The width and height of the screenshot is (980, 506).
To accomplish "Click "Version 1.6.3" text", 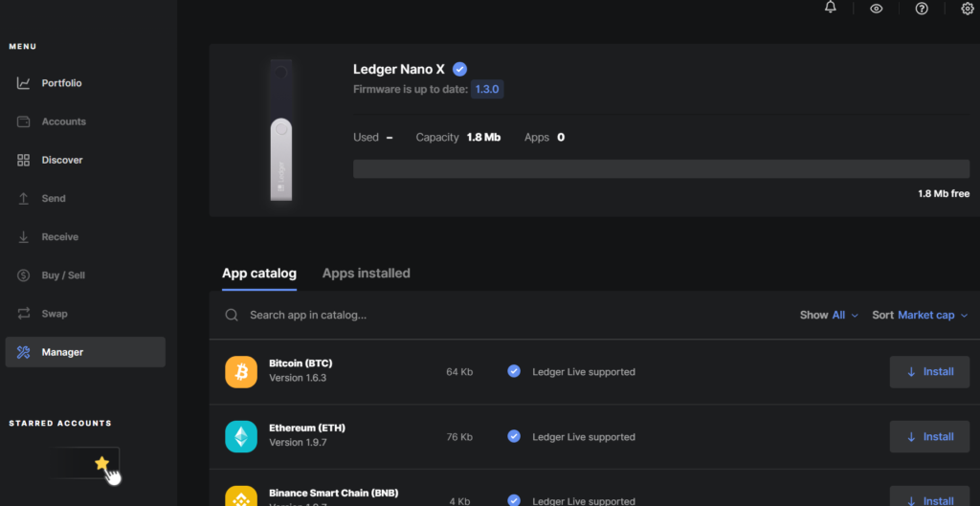I will 298,378.
